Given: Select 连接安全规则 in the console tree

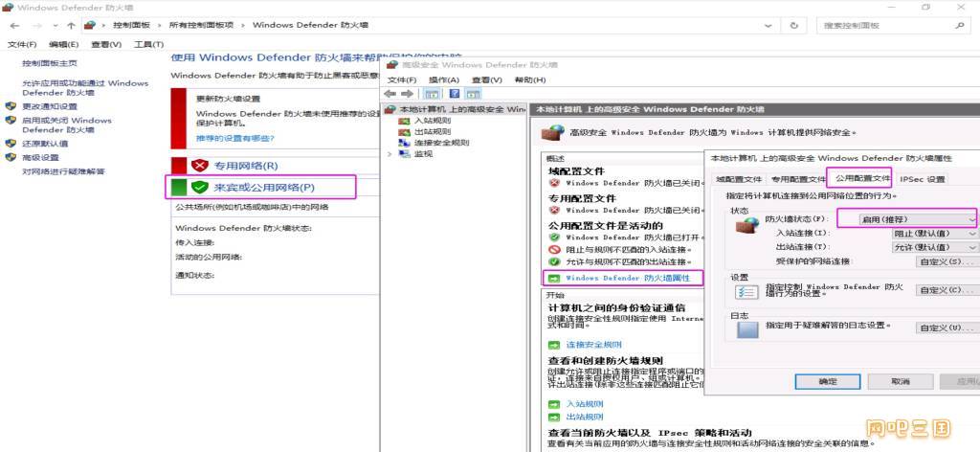Looking at the screenshot, I should click(441, 143).
